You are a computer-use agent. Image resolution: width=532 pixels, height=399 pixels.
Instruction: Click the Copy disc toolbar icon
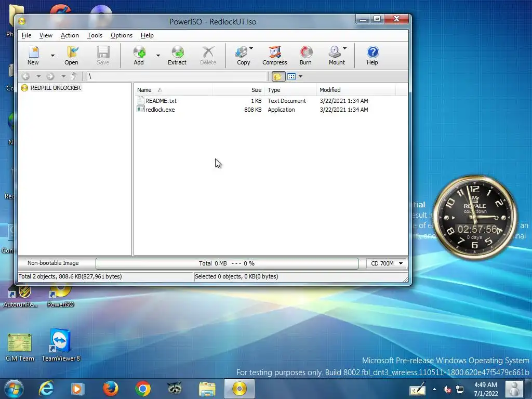coord(242,55)
